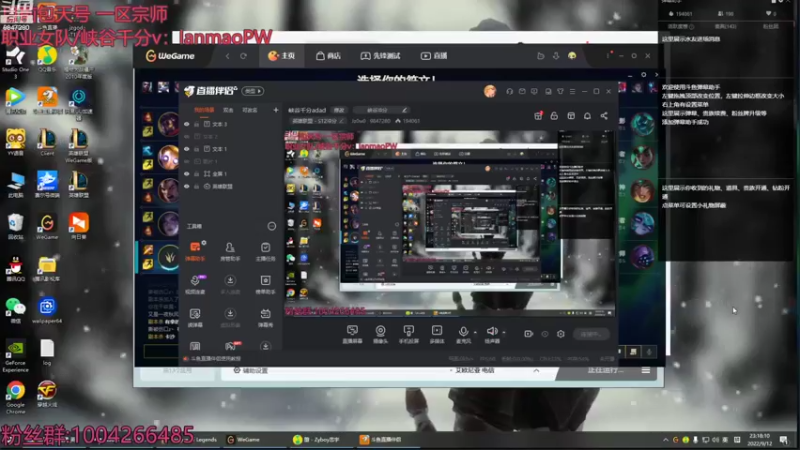
Task: Click the WeGame back arrow
Action: click(228, 56)
